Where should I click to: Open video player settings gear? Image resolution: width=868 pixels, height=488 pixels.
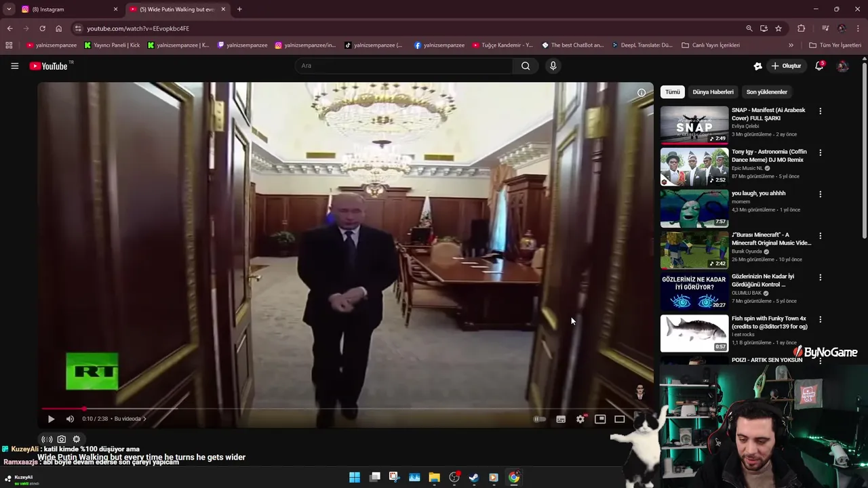pos(580,419)
